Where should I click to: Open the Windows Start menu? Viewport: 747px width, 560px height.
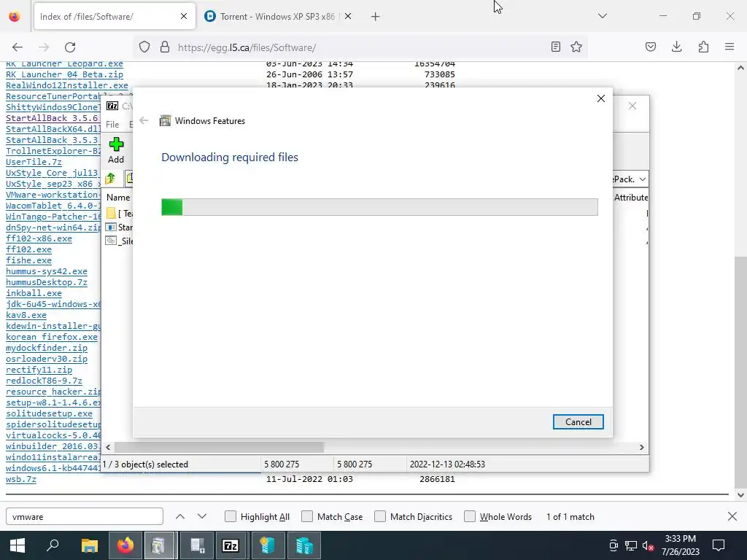point(18,545)
